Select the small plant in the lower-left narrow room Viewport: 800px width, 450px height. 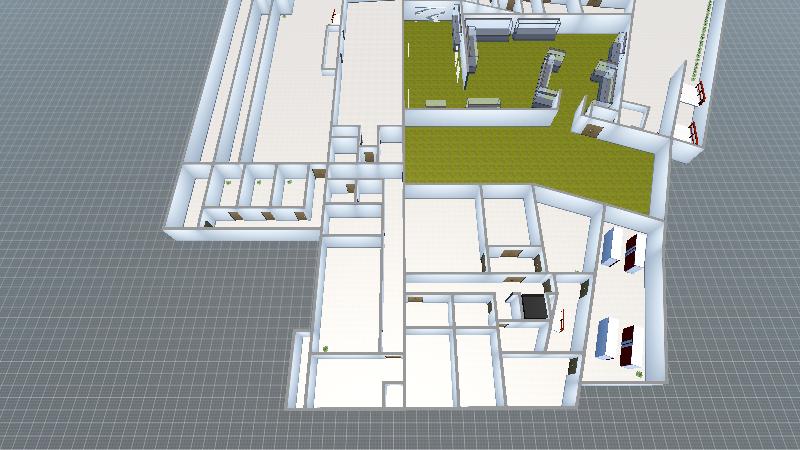[x=326, y=347]
